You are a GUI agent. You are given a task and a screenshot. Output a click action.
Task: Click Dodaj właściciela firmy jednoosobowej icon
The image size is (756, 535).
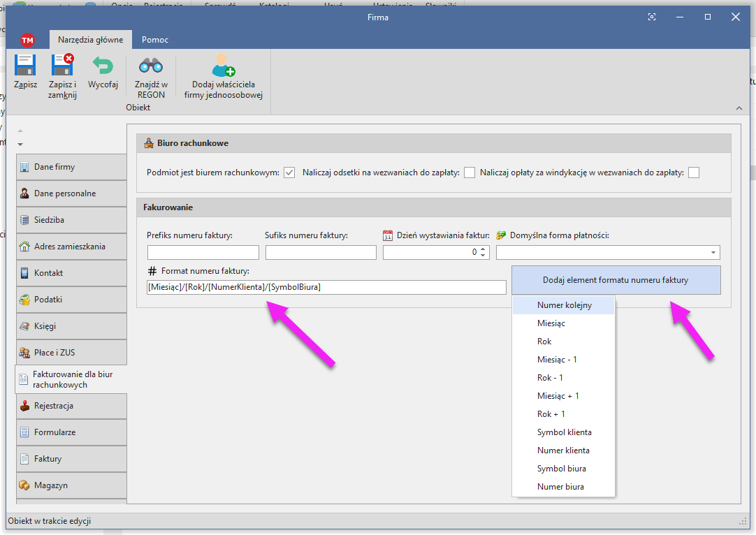pos(224,66)
